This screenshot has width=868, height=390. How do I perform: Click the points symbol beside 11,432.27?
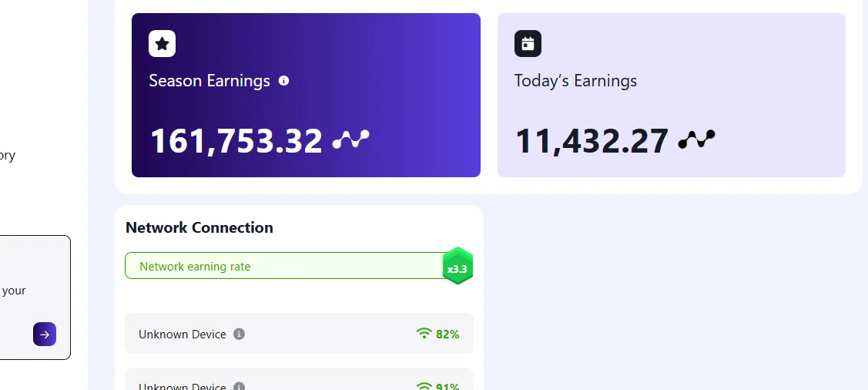[x=696, y=140]
